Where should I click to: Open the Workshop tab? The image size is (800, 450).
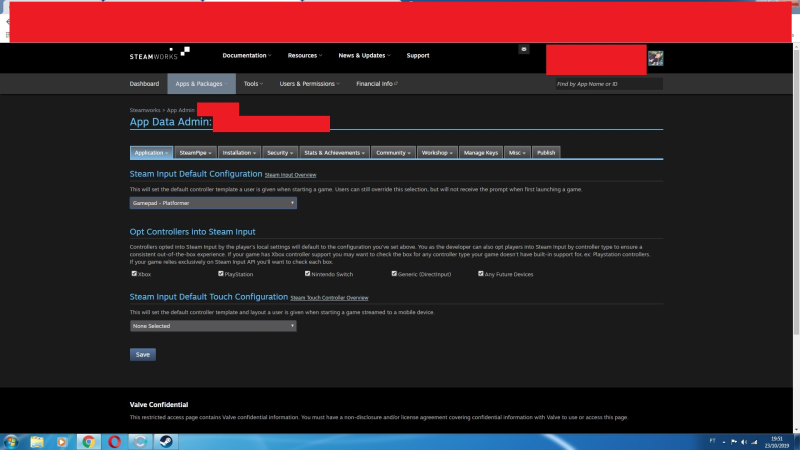click(437, 153)
